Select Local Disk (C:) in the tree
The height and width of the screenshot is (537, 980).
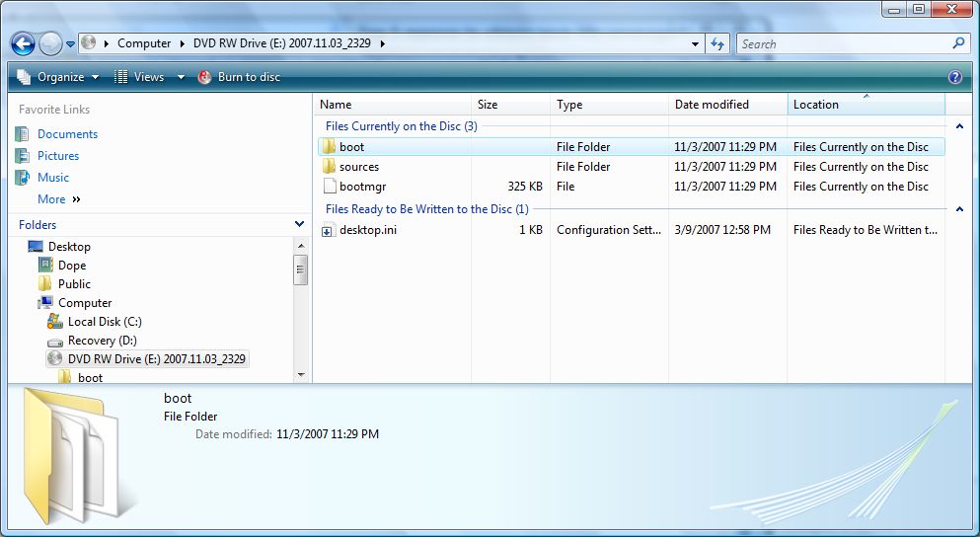pyautogui.click(x=105, y=322)
